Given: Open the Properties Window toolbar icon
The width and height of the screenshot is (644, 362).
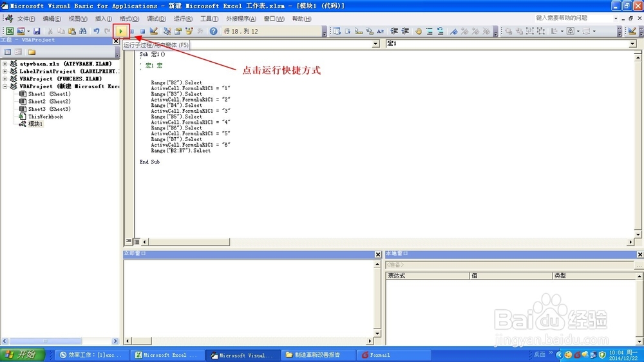Looking at the screenshot, I should pos(178,31).
